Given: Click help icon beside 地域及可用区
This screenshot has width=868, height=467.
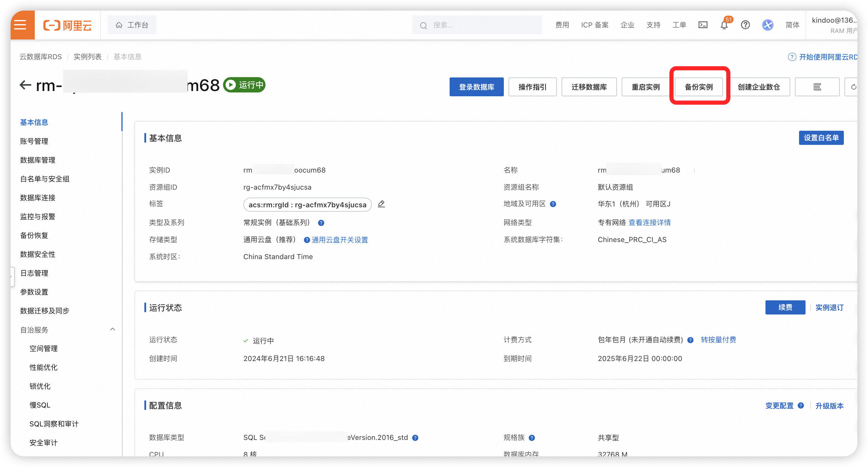Looking at the screenshot, I should [553, 204].
